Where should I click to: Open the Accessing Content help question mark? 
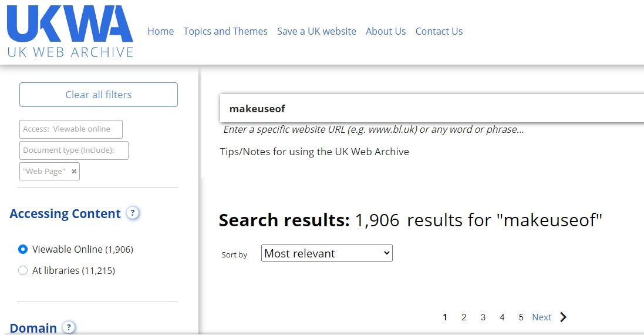132,213
